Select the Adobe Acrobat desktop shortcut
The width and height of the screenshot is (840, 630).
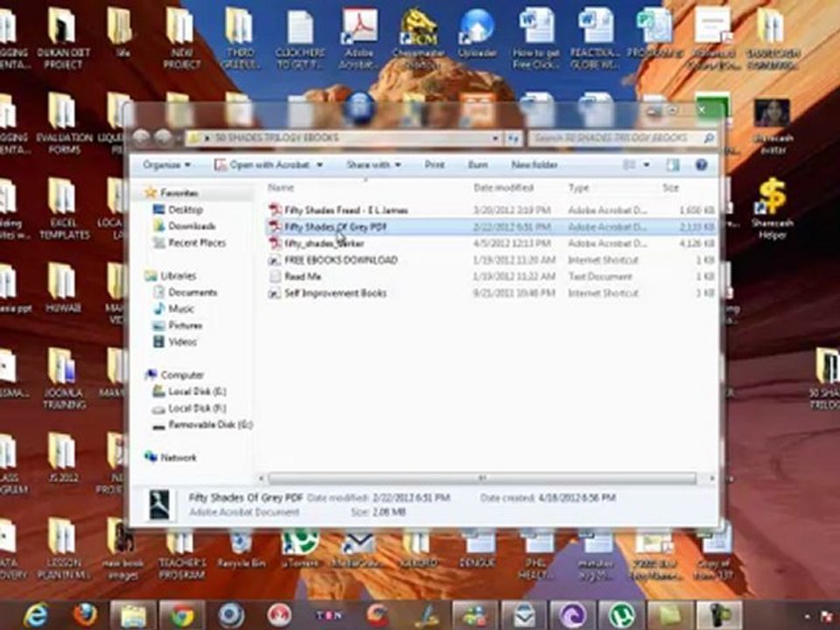pyautogui.click(x=359, y=38)
